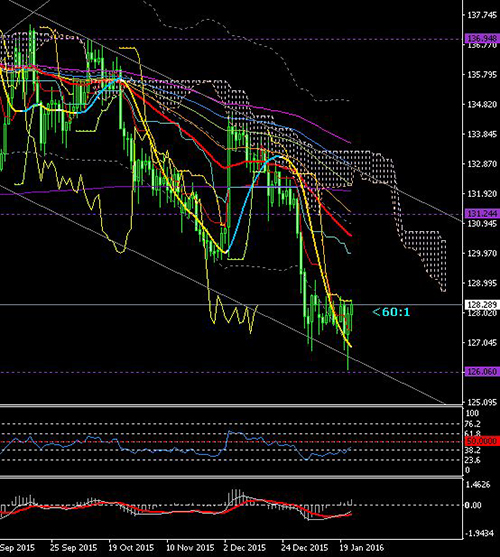Click the 1.4626 MACD scale label
Viewport: 500px width, 557px height.
pyautogui.click(x=478, y=485)
